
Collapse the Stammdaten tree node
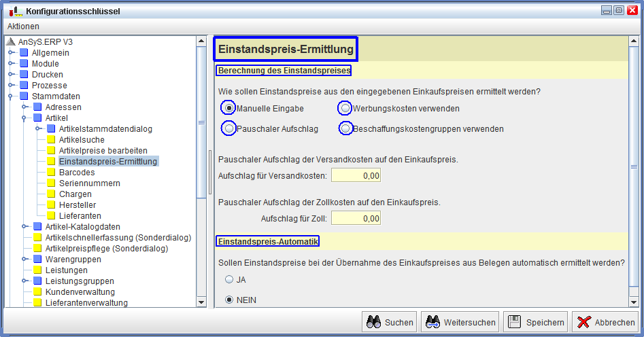click(x=11, y=96)
